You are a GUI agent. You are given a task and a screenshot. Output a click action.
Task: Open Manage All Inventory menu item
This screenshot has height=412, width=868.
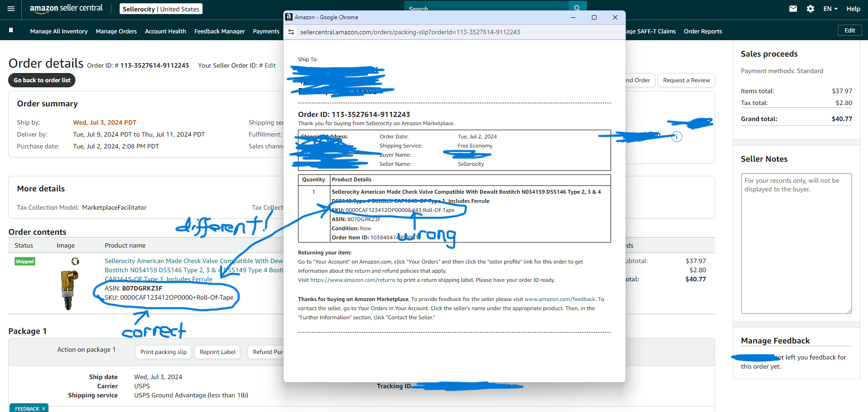pyautogui.click(x=59, y=31)
